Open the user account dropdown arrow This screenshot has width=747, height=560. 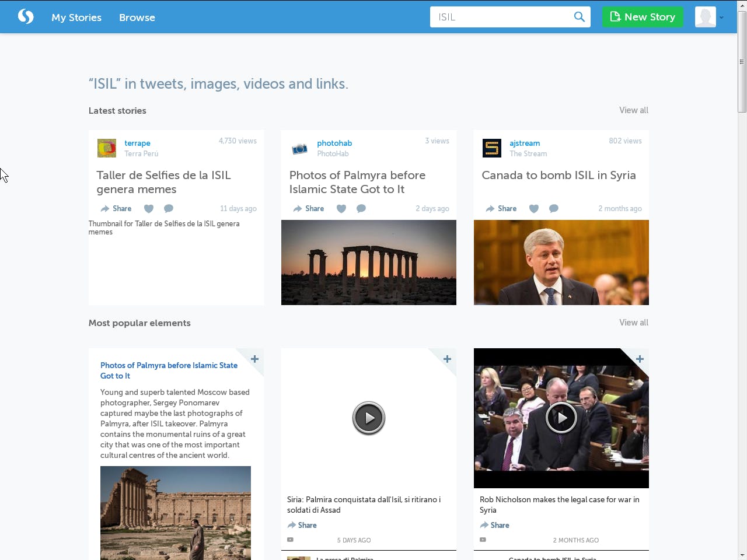tap(722, 17)
